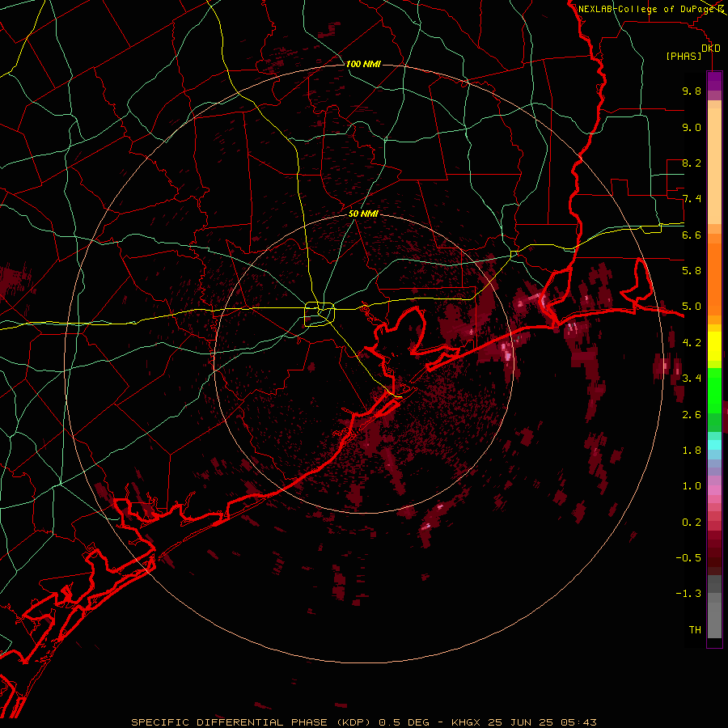The height and width of the screenshot is (728, 728).
Task: Click the 2.6 scale value
Action: [x=692, y=415]
